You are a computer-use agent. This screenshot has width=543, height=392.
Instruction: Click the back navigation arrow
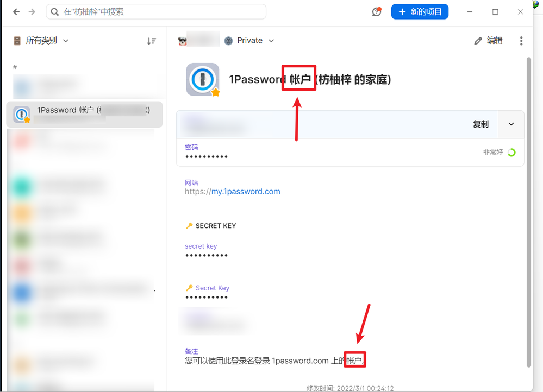16,12
